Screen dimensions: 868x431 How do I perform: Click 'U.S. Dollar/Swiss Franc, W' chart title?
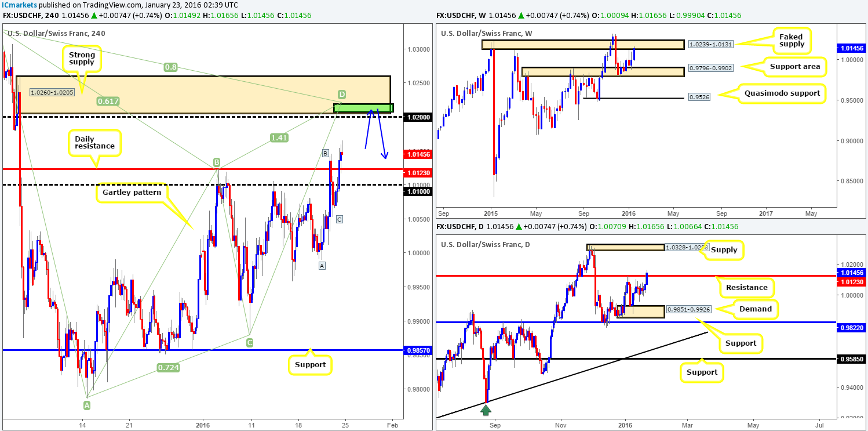click(486, 32)
